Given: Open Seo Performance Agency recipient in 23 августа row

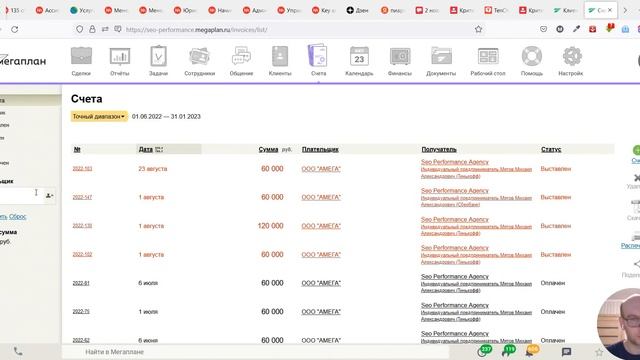Looking at the screenshot, I should click(x=455, y=162).
